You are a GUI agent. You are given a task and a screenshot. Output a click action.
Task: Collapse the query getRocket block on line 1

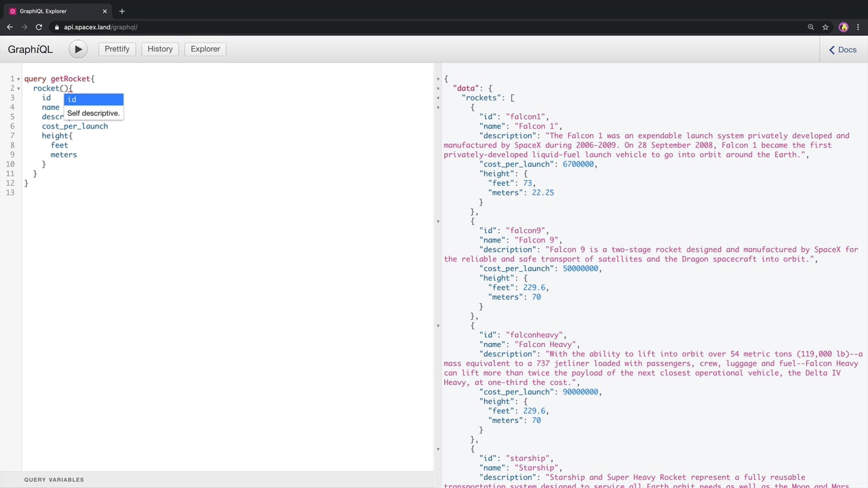[x=18, y=79]
